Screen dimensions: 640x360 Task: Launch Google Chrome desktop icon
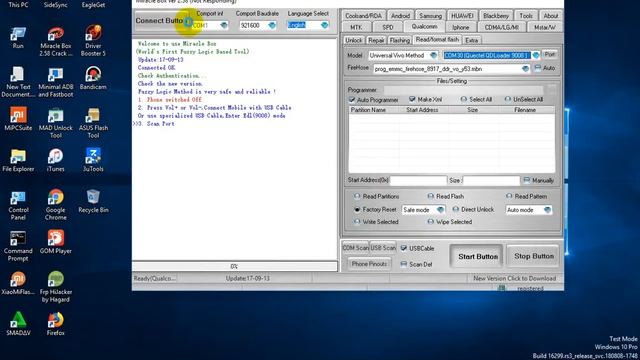tap(56, 205)
